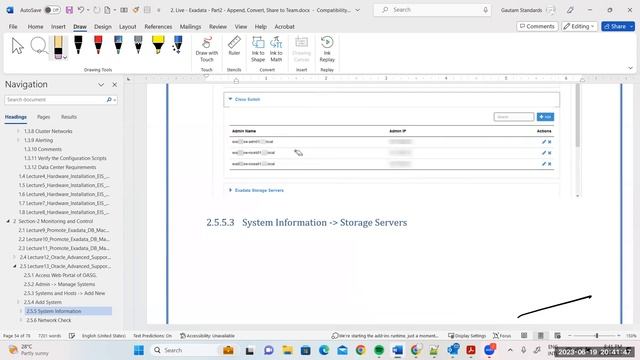Image resolution: width=640 pixels, height=360 pixels.
Task: Click the microphone in the search box
Action: pyautogui.click(x=485, y=10)
